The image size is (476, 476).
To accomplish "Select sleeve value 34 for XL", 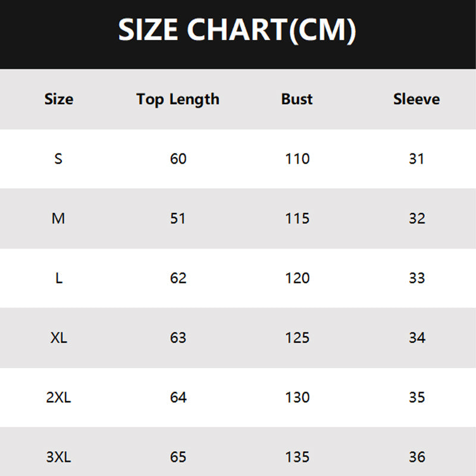I will coord(416,337).
